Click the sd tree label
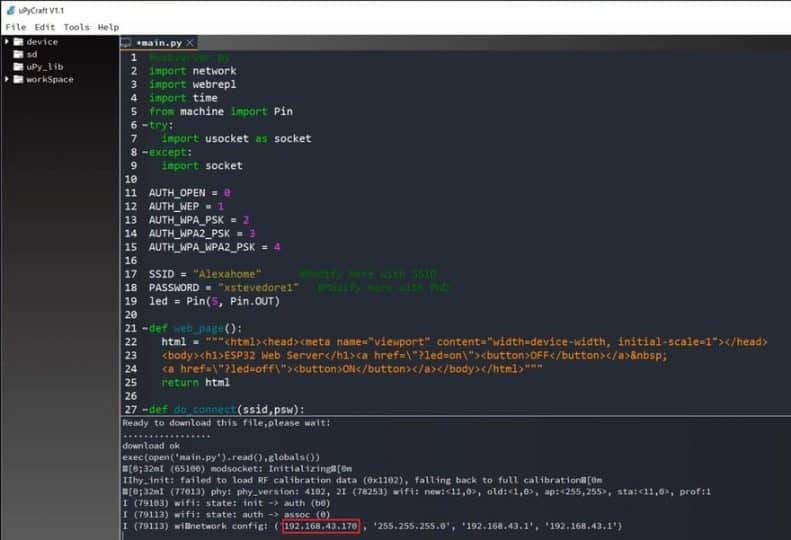 (32, 54)
